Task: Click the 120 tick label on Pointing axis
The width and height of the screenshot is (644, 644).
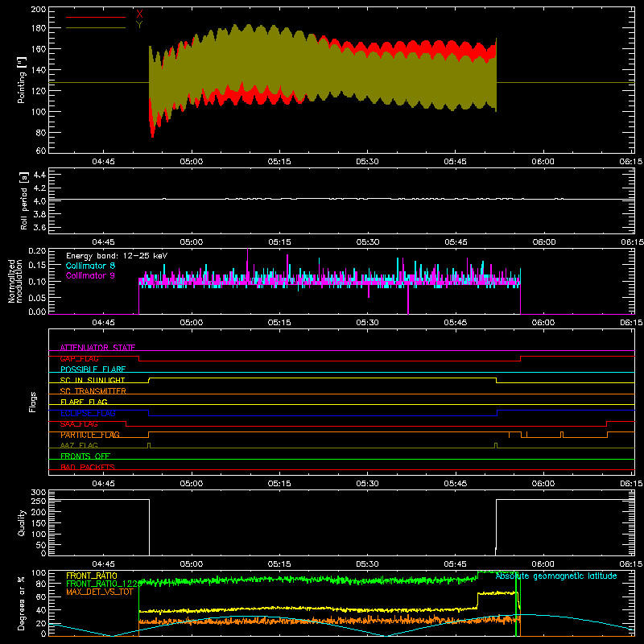Action: click(39, 91)
